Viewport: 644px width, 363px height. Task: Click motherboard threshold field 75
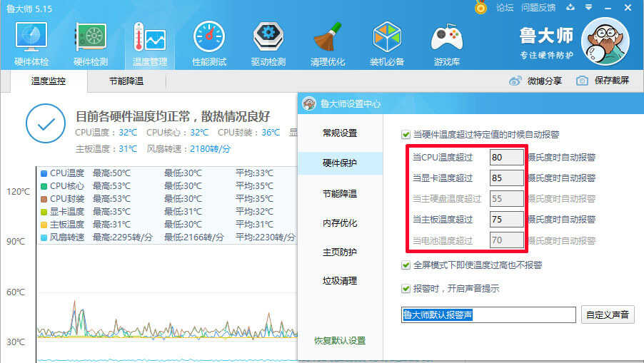(506, 220)
